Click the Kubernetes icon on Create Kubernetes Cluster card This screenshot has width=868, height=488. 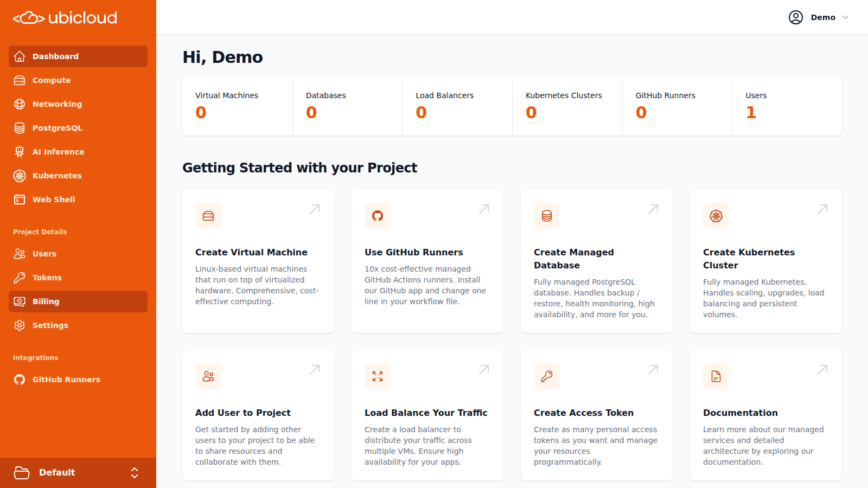point(716,216)
